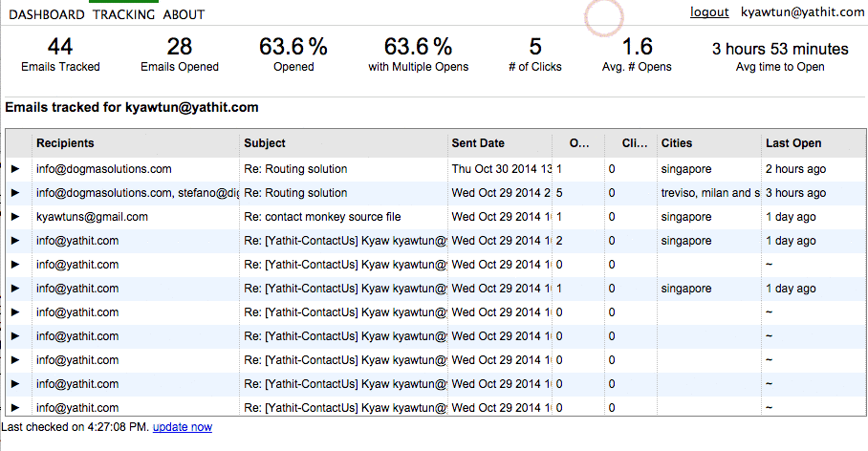
Task: Click the Emails Tracked count 44
Action: [60, 47]
